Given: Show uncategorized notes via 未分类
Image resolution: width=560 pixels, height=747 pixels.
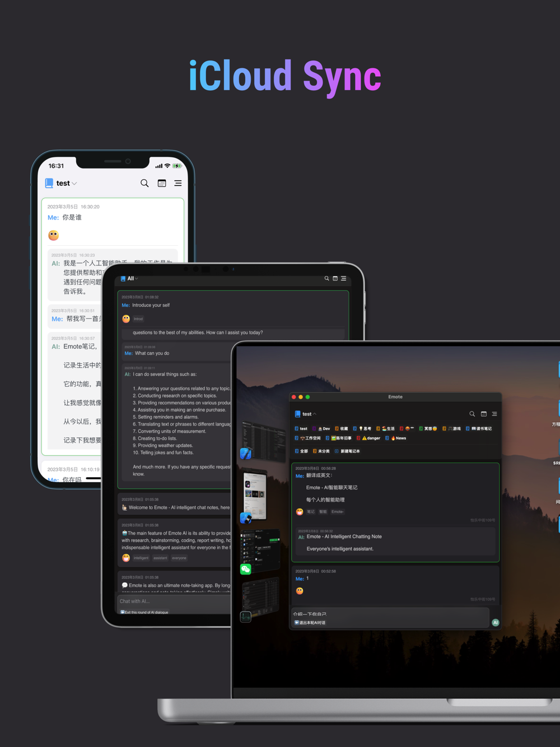Looking at the screenshot, I should (321, 451).
